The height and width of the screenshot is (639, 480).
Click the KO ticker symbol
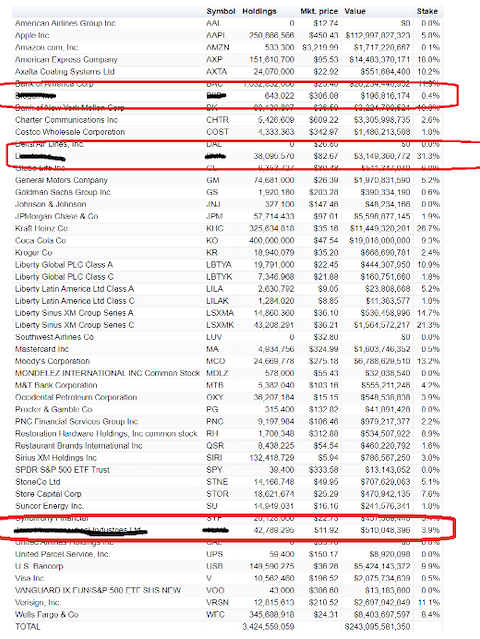tap(212, 240)
